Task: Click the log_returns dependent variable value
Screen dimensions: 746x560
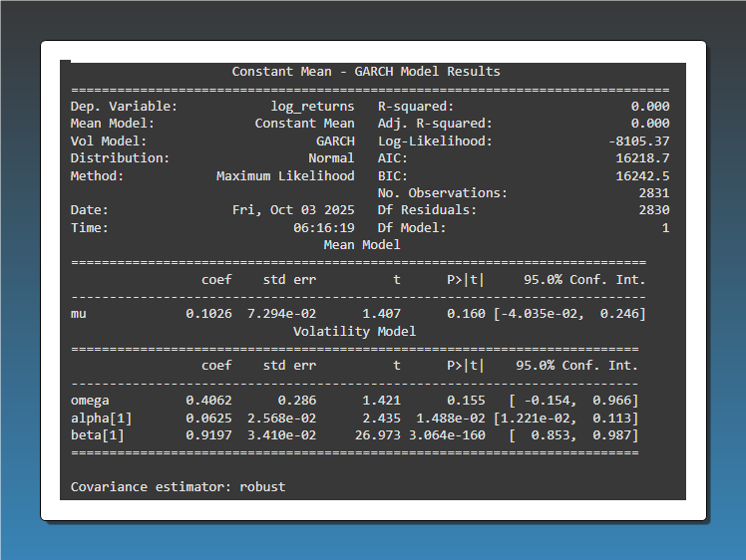Action: pyautogui.click(x=312, y=107)
